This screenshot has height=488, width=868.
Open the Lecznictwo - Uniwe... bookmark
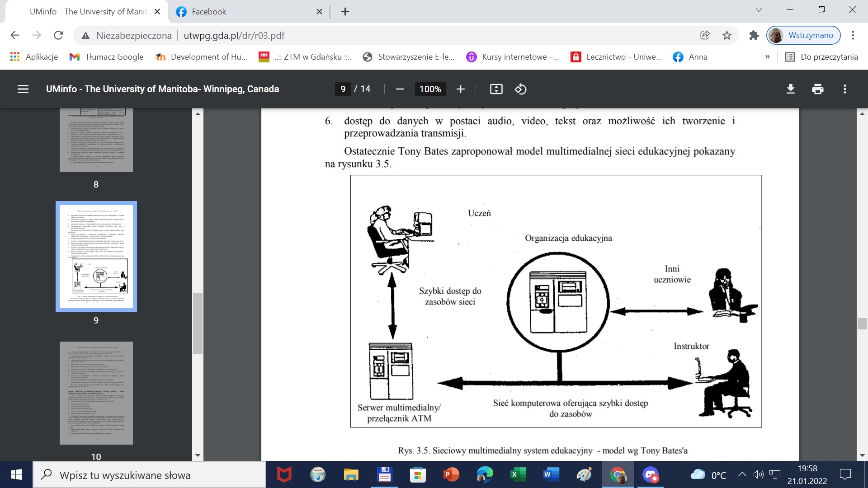(x=617, y=57)
